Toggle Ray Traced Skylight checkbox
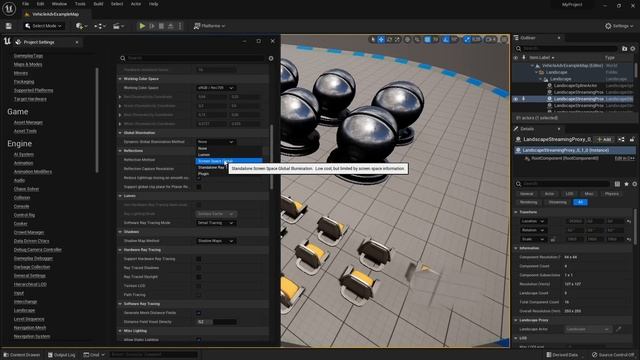This screenshot has height=360, width=640. [199, 277]
